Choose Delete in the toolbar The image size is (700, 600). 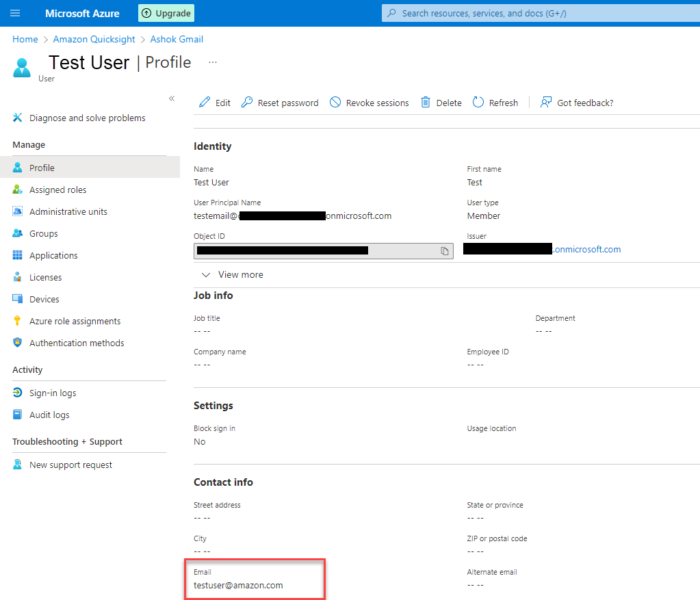coord(441,103)
